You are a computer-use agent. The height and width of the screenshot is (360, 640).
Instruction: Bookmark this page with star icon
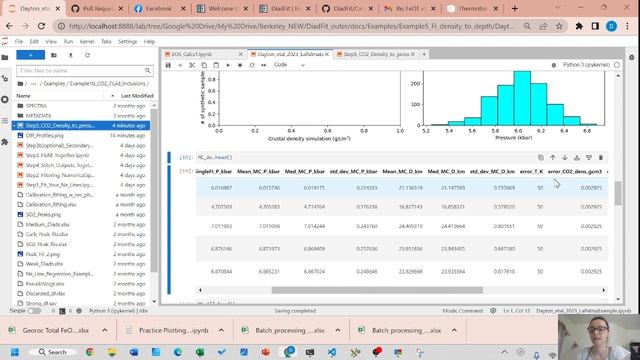pyautogui.click(x=559, y=26)
